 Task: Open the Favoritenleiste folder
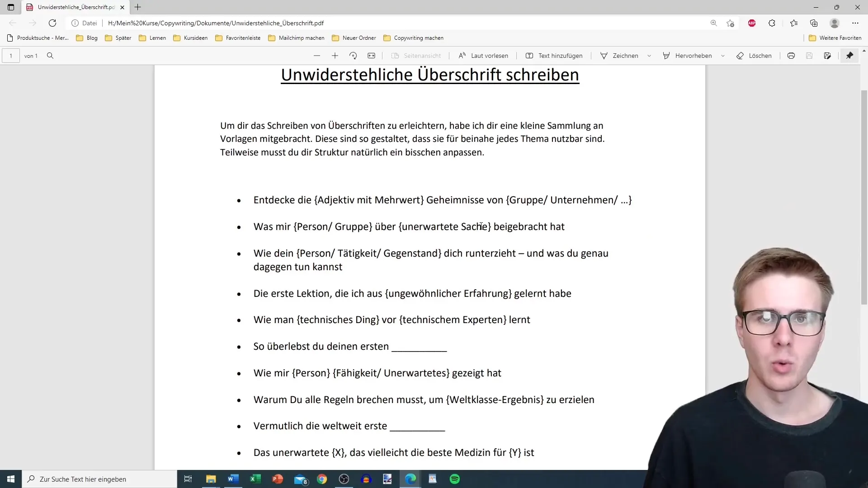(238, 38)
